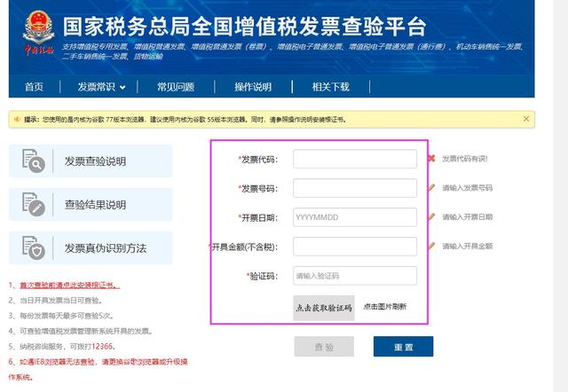Focus the 开票日期 YYYYMMDD field
This screenshot has width=568, height=392.
[x=355, y=217]
